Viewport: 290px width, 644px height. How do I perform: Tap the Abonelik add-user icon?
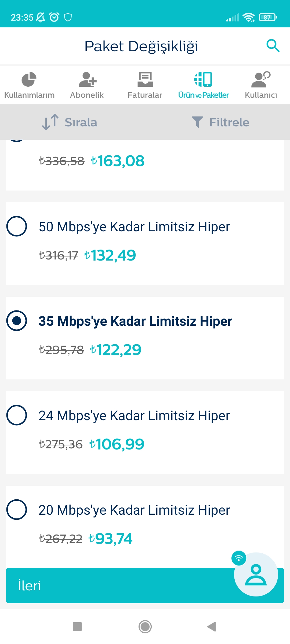pos(87,79)
